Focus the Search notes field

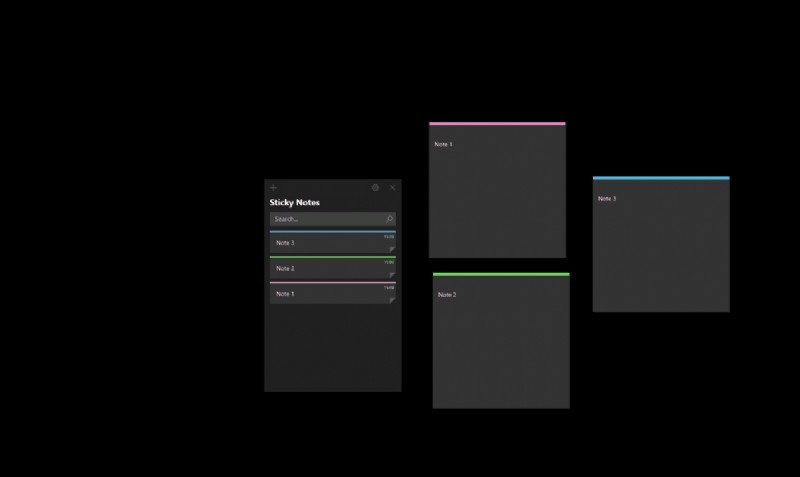(x=333, y=219)
